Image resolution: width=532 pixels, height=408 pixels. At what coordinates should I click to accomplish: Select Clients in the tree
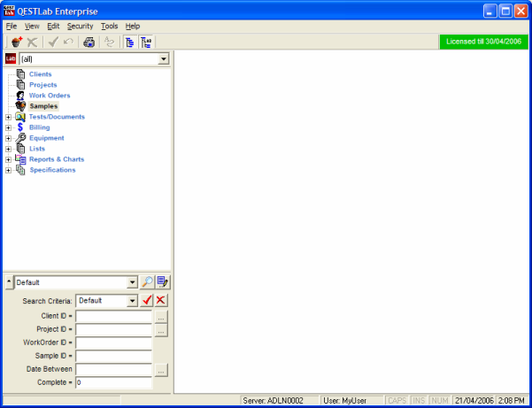point(41,74)
